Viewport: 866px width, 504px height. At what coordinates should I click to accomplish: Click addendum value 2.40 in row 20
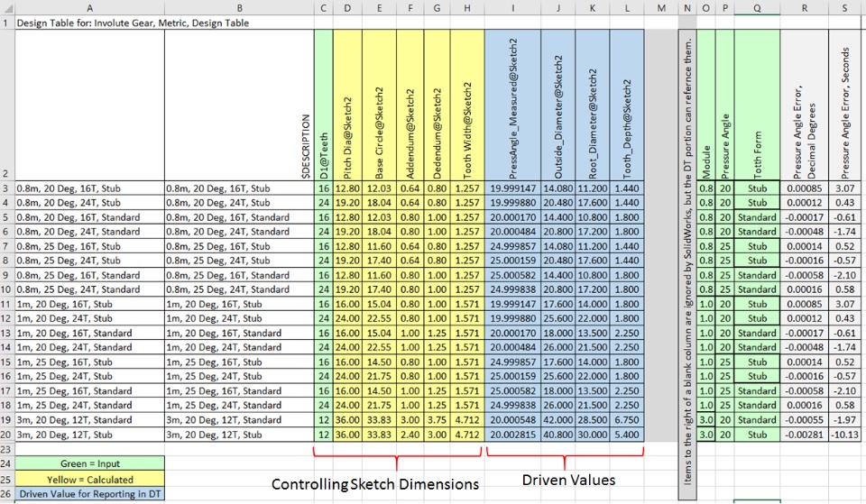click(x=410, y=435)
